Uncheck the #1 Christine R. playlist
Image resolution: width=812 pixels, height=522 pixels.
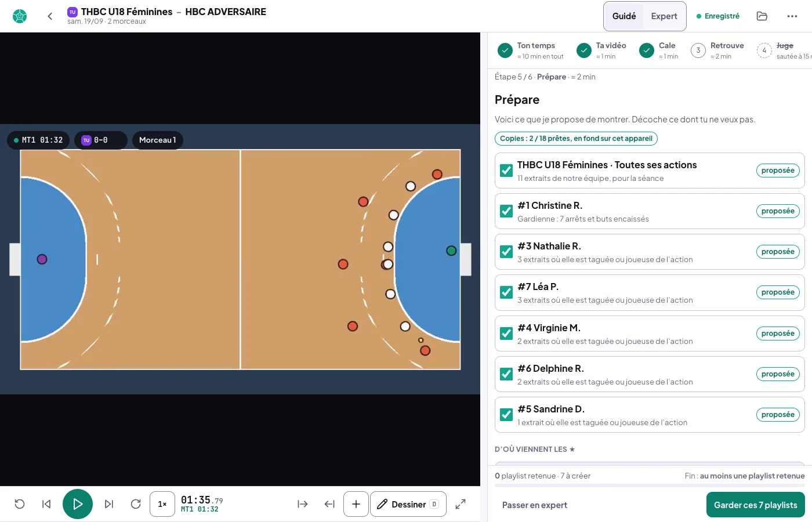(x=506, y=211)
